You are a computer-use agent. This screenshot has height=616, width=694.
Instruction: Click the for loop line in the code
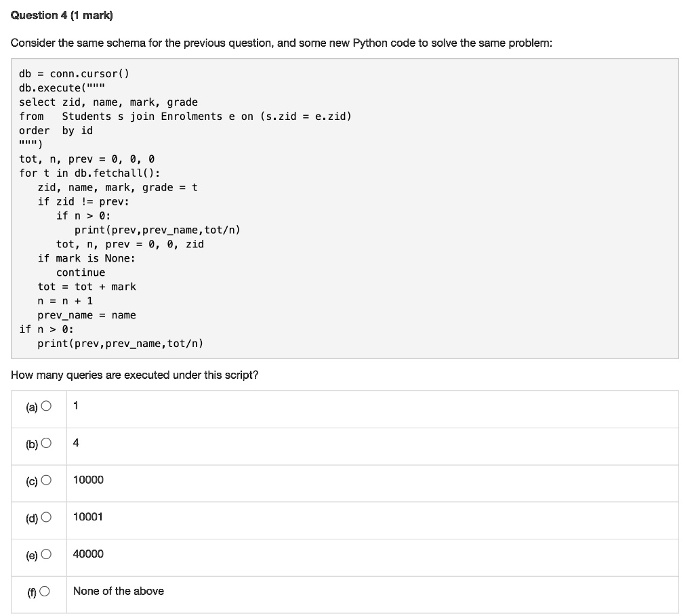pos(88,173)
